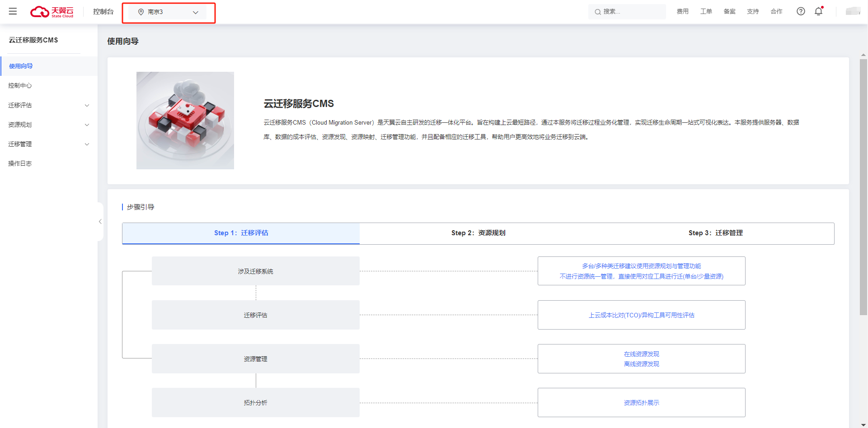Image resolution: width=868 pixels, height=428 pixels.
Task: Expand the 迁移评估 sidebar menu
Action: [48, 105]
